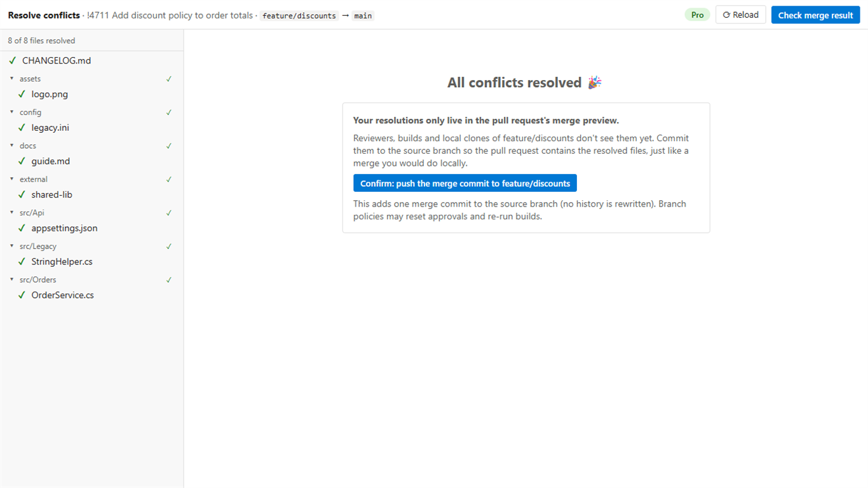Collapse the config folder

point(11,112)
